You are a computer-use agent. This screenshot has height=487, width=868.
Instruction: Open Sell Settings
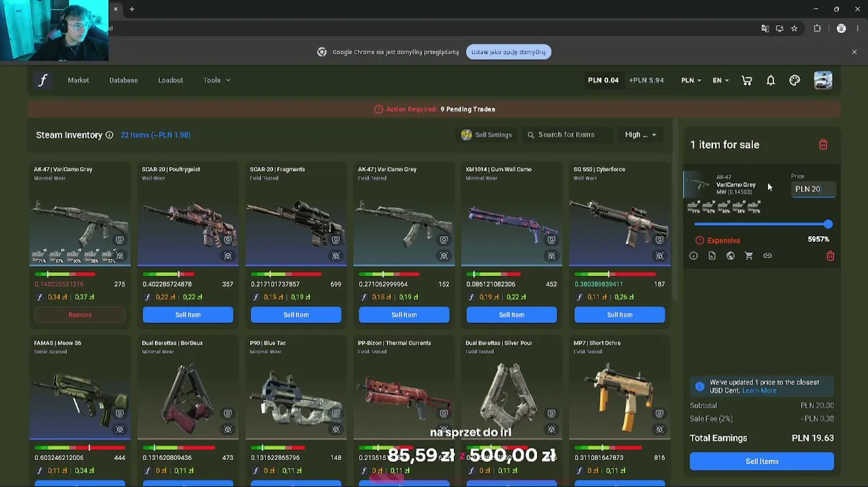486,135
